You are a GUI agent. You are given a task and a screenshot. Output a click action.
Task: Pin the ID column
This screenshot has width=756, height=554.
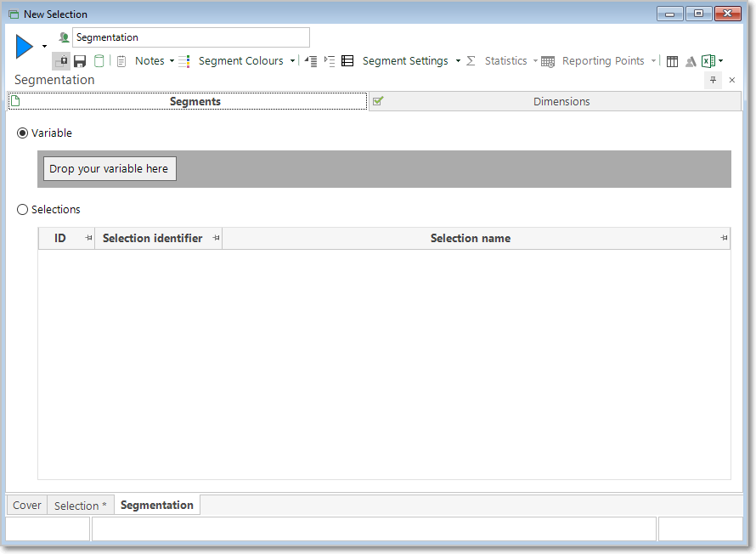(88, 238)
